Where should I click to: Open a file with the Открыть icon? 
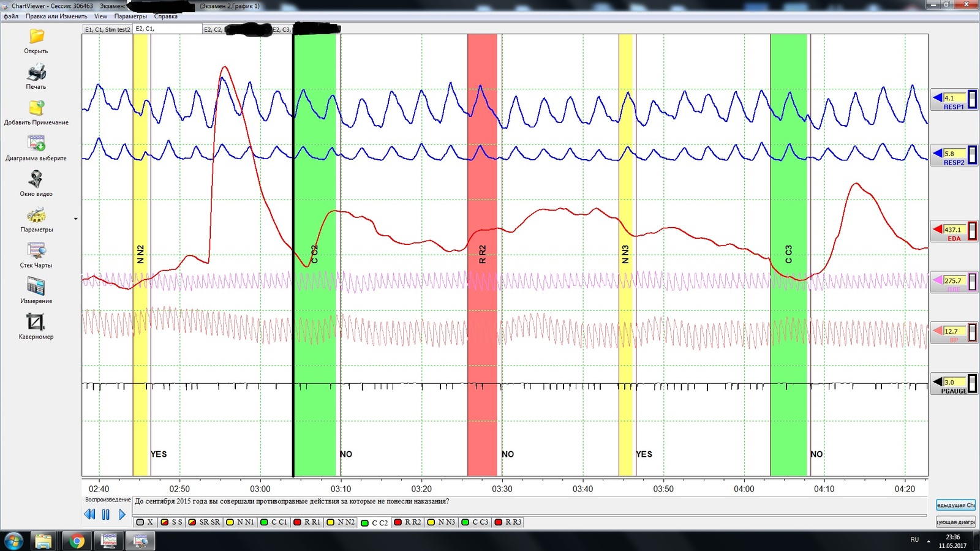pyautogui.click(x=37, y=37)
